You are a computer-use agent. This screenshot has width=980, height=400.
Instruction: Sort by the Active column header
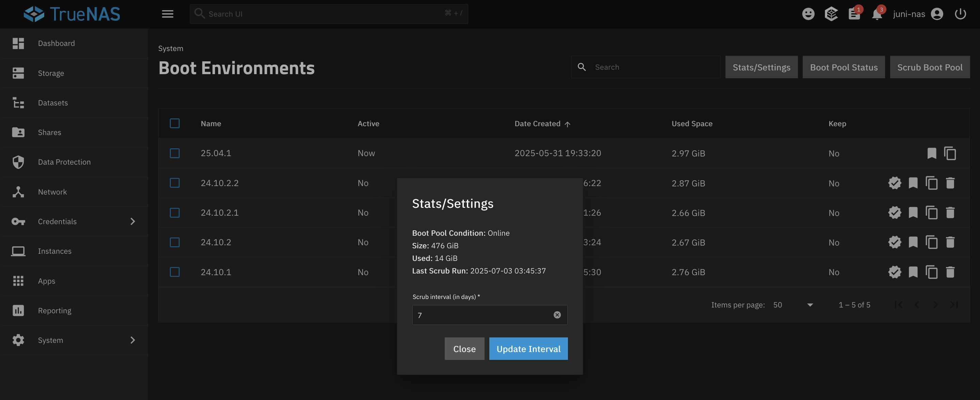(368, 123)
